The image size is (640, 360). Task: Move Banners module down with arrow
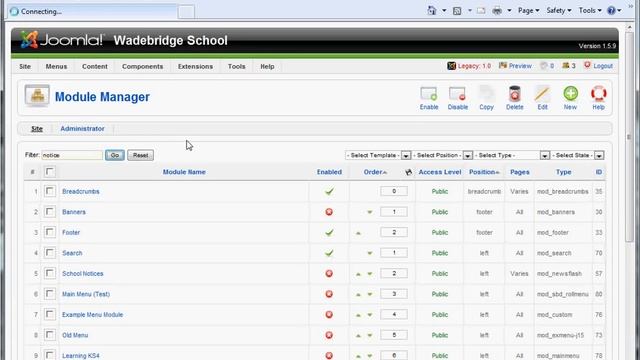tap(369, 212)
